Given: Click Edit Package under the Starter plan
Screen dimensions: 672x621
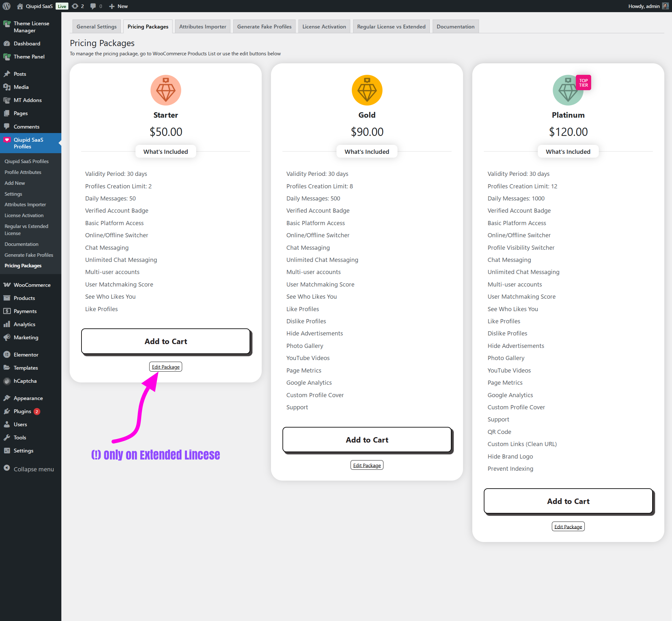Looking at the screenshot, I should pyautogui.click(x=166, y=366).
